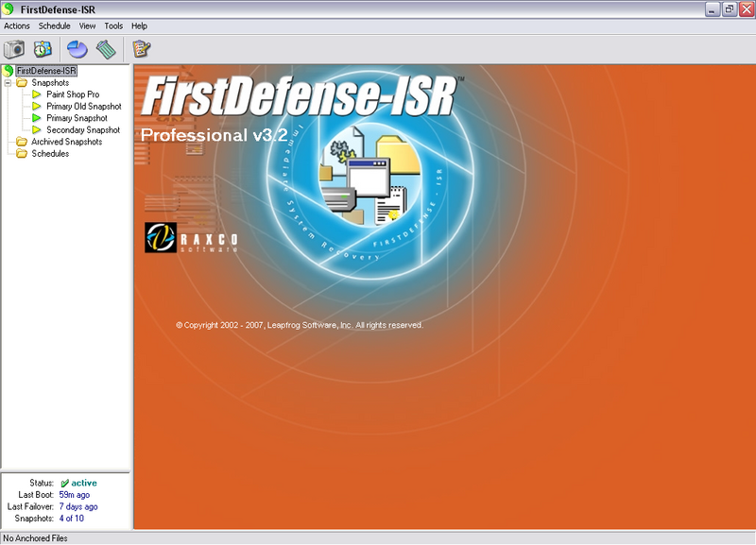This screenshot has width=756, height=545.
Task: Click the FirstDefense-ISR root node icon
Action: pos(9,71)
